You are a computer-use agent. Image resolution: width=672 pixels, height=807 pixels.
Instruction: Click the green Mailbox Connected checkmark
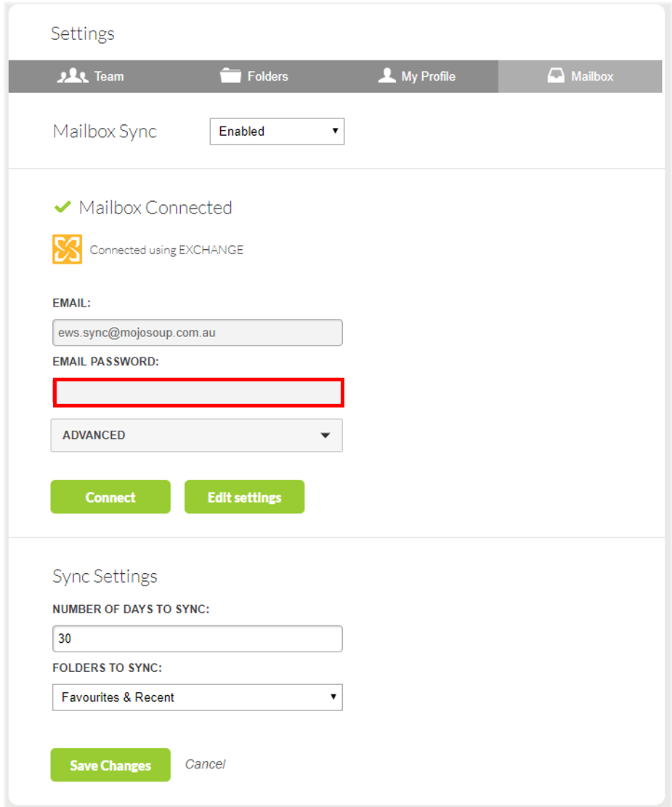62,208
